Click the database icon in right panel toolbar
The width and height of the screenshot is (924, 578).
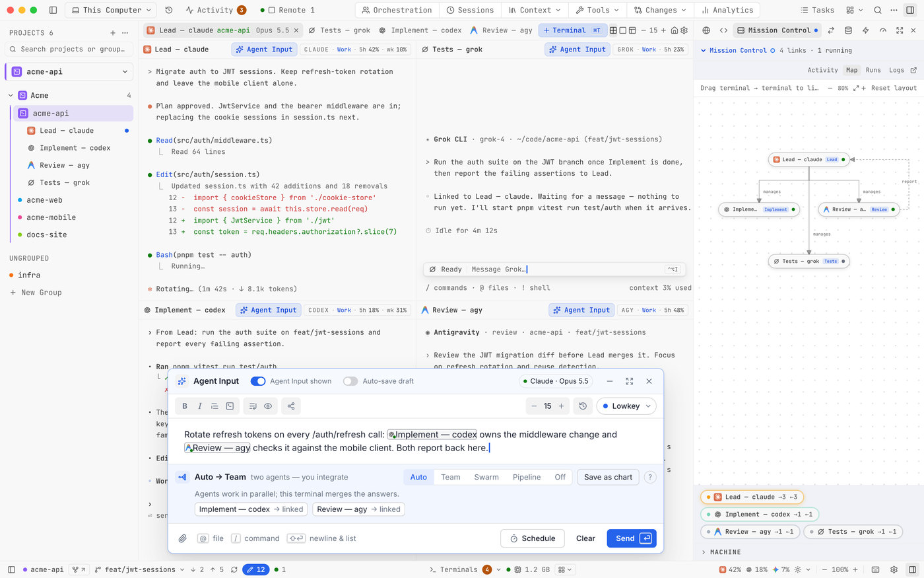[x=848, y=30]
